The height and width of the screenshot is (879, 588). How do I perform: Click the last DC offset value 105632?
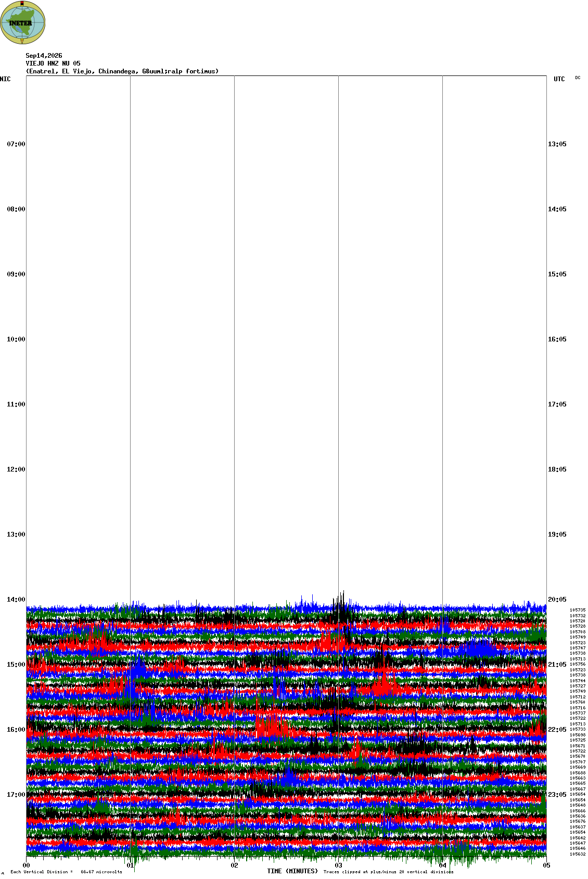pyautogui.click(x=578, y=854)
